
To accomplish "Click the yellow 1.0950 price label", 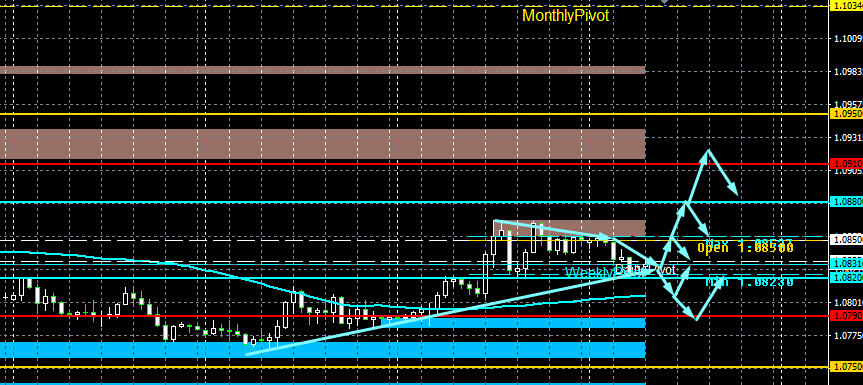I will click(846, 114).
